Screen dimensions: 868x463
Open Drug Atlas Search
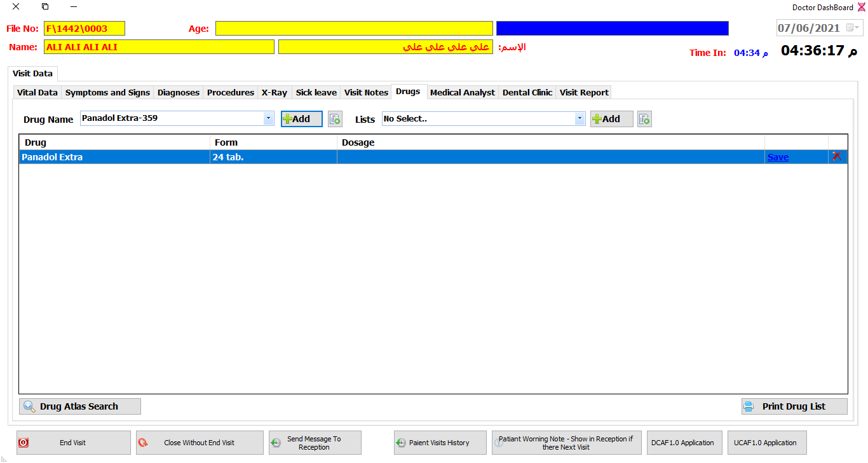tap(80, 406)
